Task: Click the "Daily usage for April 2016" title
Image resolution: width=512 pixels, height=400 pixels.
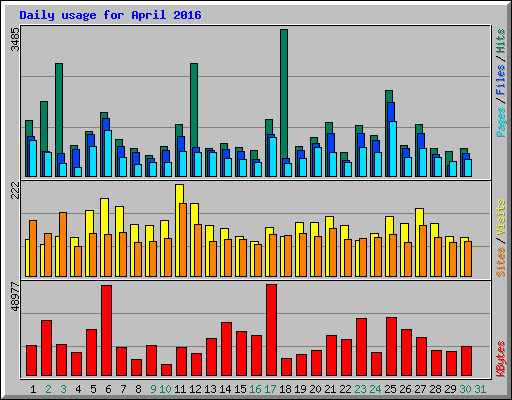Action: (x=110, y=15)
